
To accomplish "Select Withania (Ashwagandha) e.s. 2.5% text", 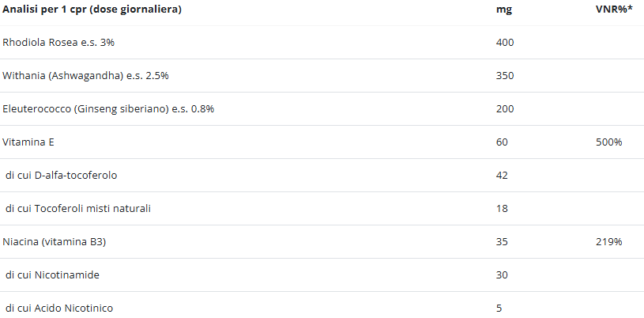I will pos(85,76).
